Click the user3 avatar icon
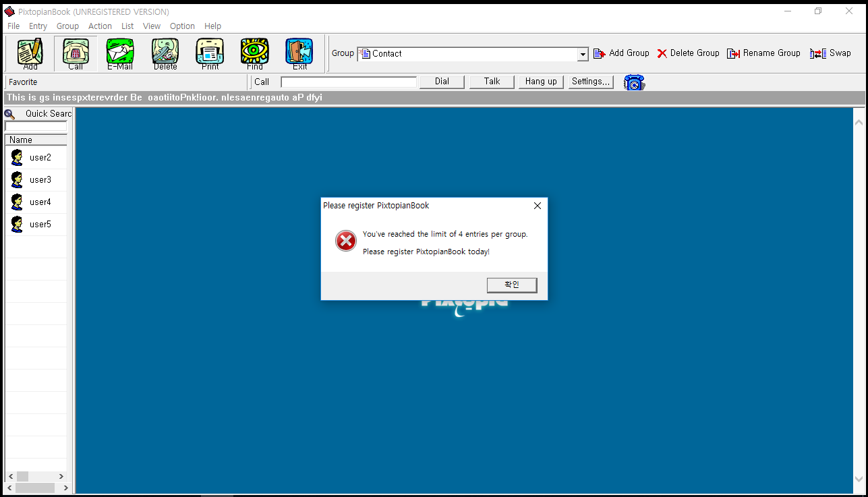The image size is (868, 497). tap(17, 180)
